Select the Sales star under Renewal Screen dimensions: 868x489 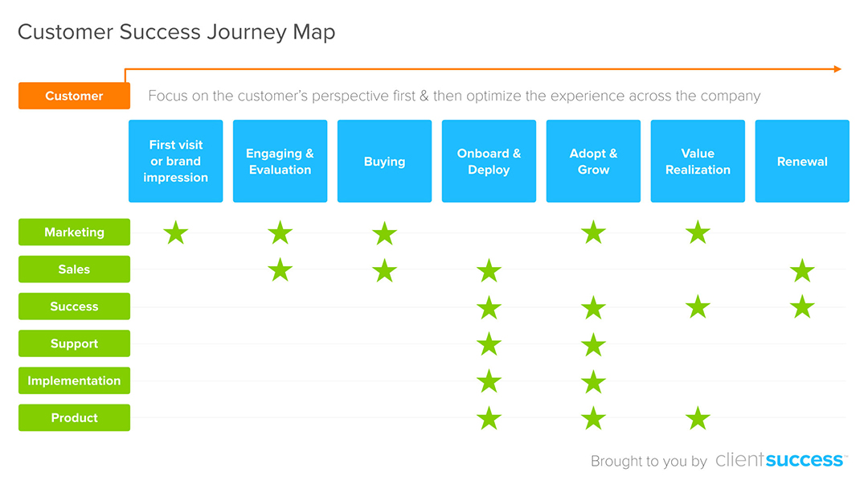(x=802, y=270)
